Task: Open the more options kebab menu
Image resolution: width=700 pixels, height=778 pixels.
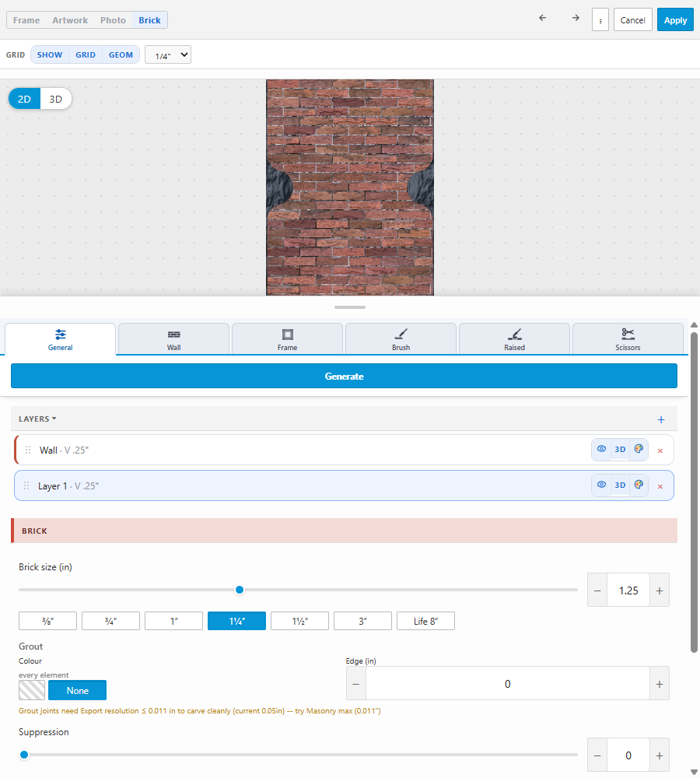Action: pyautogui.click(x=600, y=20)
